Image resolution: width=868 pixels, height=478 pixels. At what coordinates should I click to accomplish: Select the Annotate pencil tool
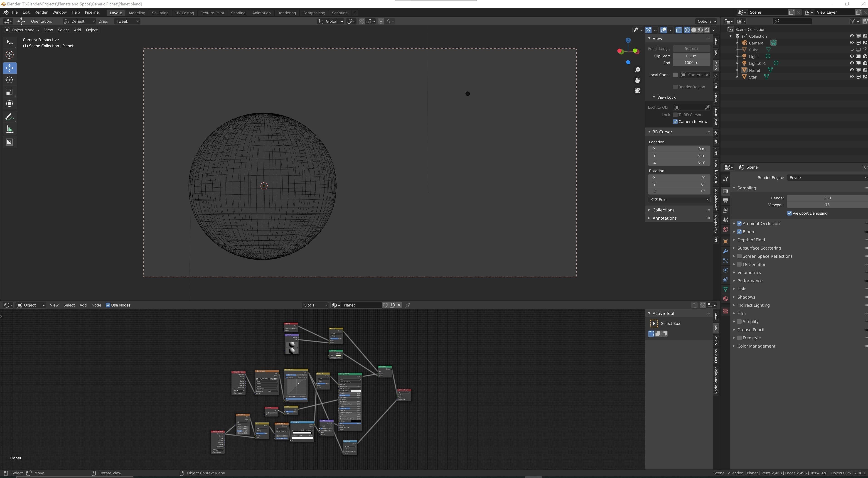tap(10, 117)
